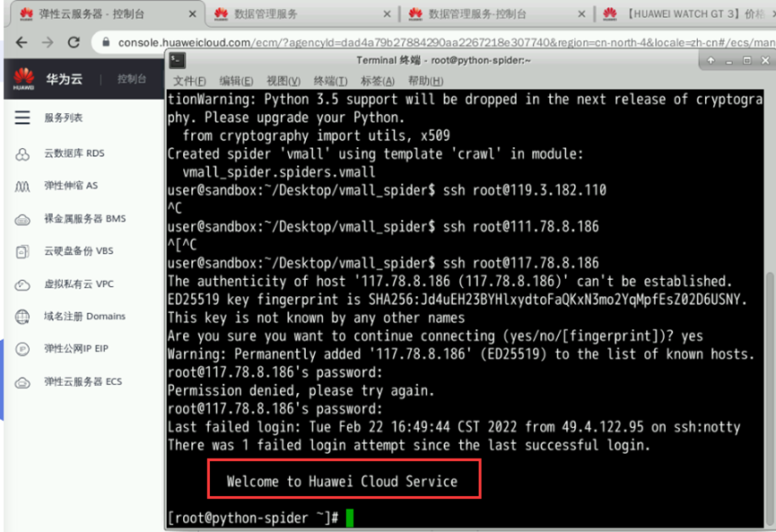
Task: Switch to the 弹性云服务器 - 控制台 tab
Action: (106, 13)
